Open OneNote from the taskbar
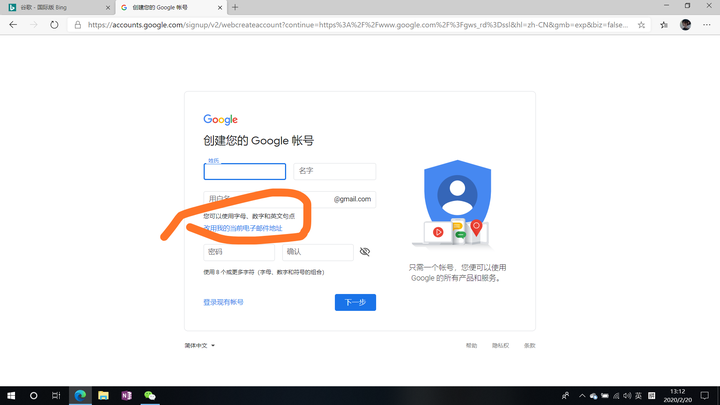This screenshot has height=405, width=720. pos(127,395)
